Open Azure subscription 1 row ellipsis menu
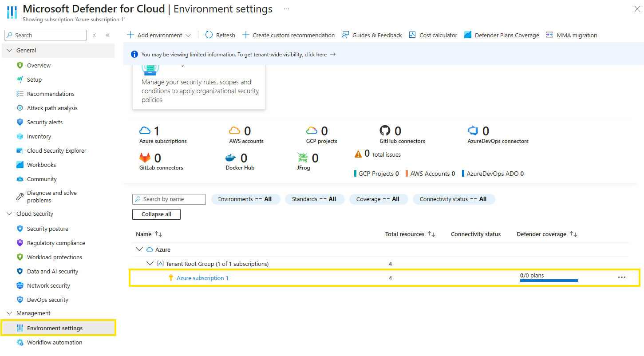This screenshot has height=356, width=644. (x=621, y=277)
